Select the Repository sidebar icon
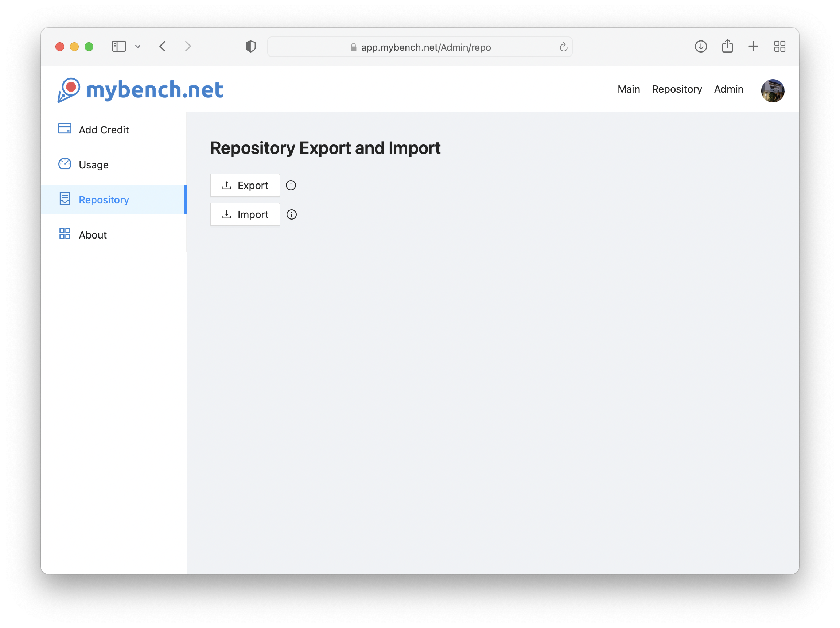The height and width of the screenshot is (628, 840). [65, 199]
